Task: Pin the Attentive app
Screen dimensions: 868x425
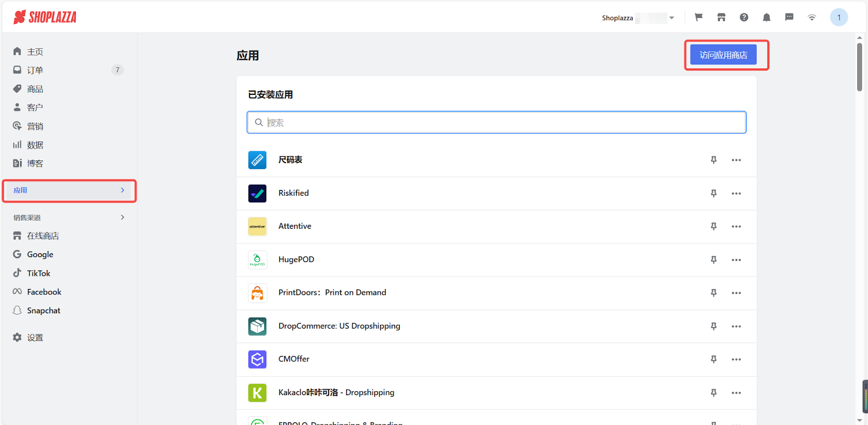Action: (714, 227)
